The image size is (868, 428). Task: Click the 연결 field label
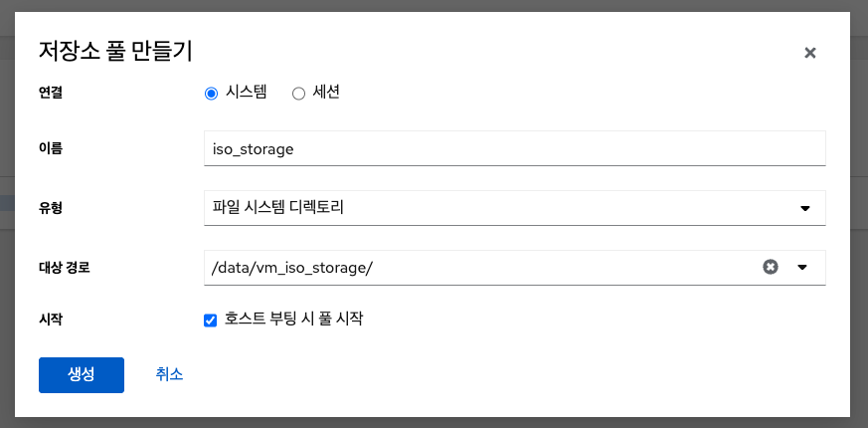51,93
